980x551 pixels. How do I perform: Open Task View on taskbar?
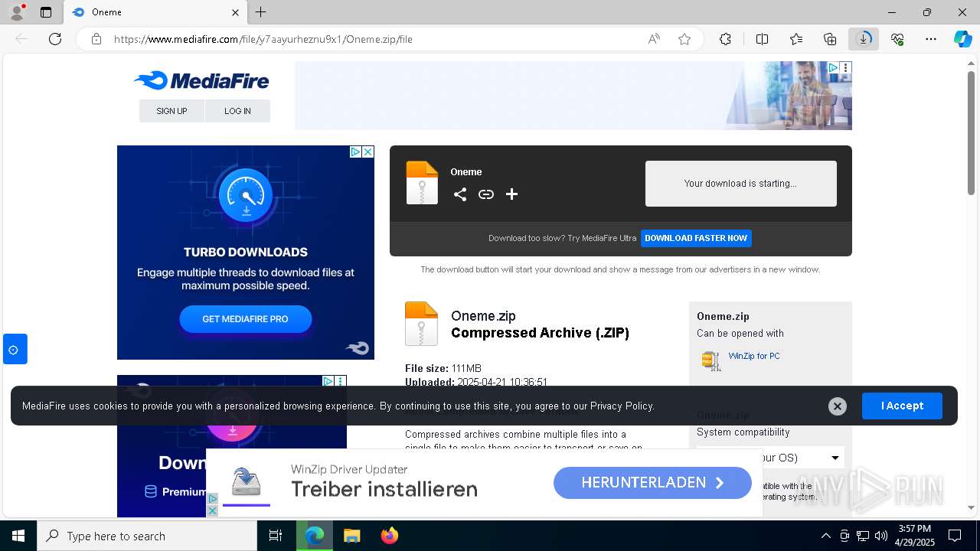point(276,536)
